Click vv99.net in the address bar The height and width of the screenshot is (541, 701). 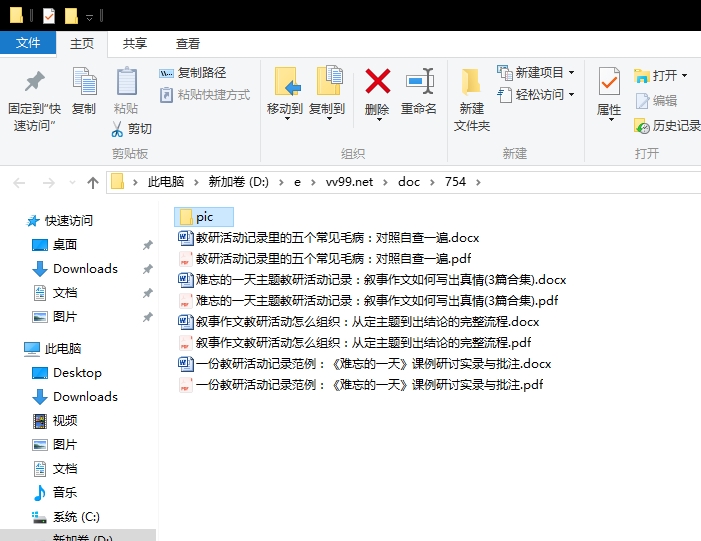349,182
